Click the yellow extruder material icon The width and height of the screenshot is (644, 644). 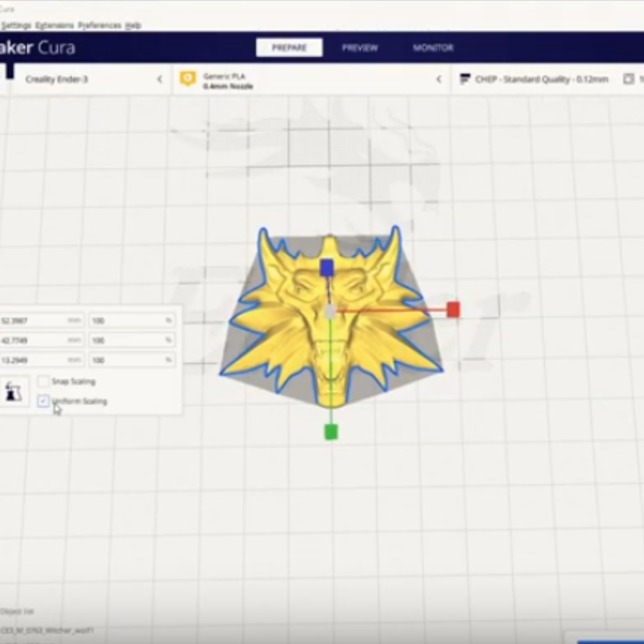pos(188,78)
